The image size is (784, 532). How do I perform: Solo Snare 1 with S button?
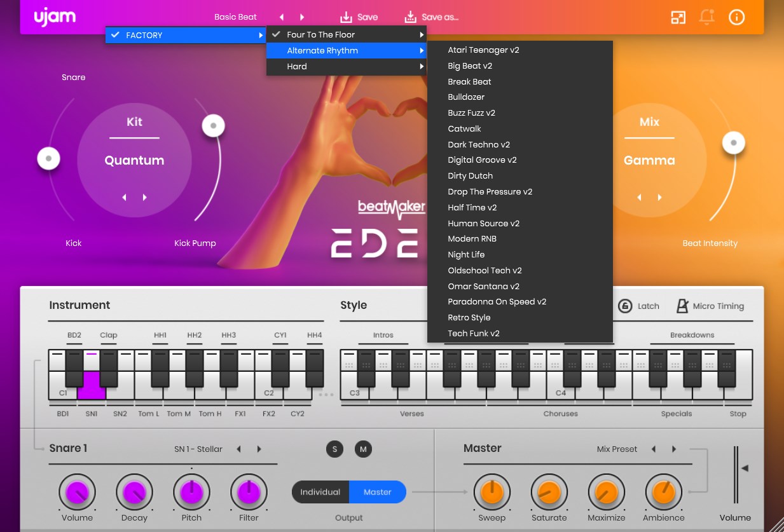tap(334, 449)
